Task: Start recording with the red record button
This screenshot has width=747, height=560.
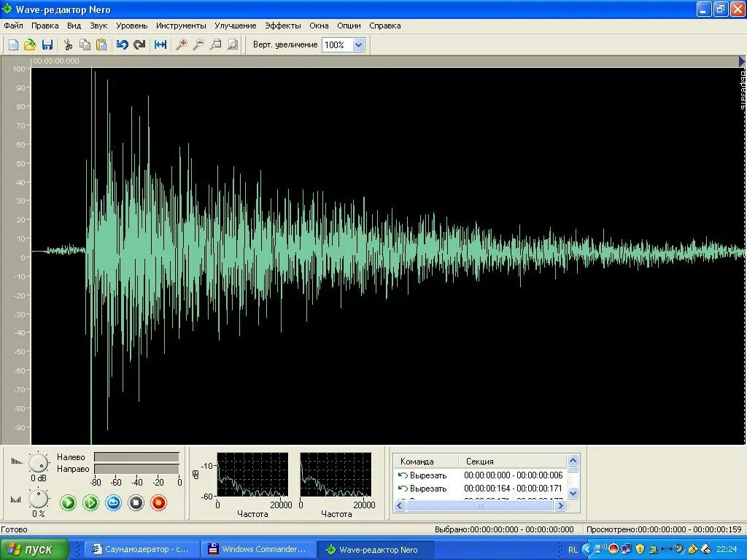Action: pyautogui.click(x=158, y=502)
